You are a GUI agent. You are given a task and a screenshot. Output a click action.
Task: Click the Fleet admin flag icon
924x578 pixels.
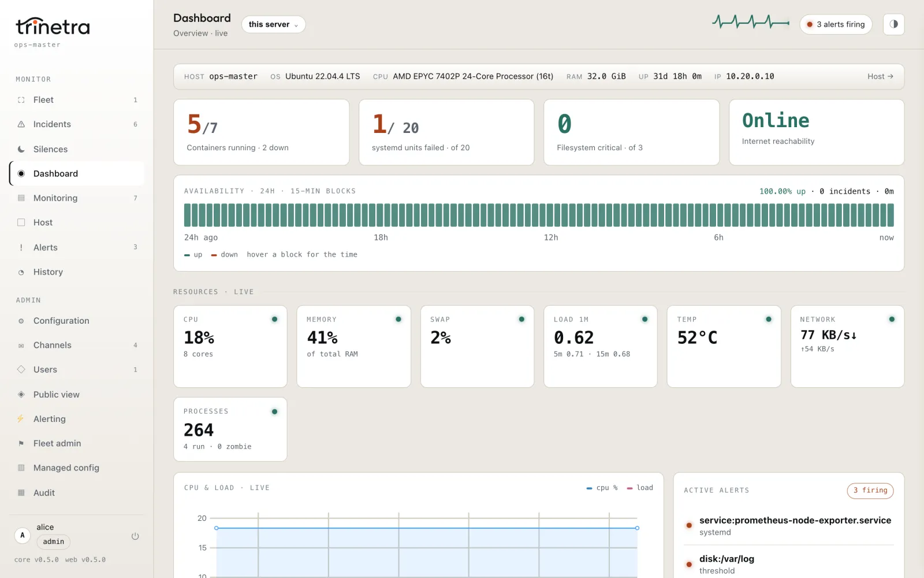click(x=21, y=443)
